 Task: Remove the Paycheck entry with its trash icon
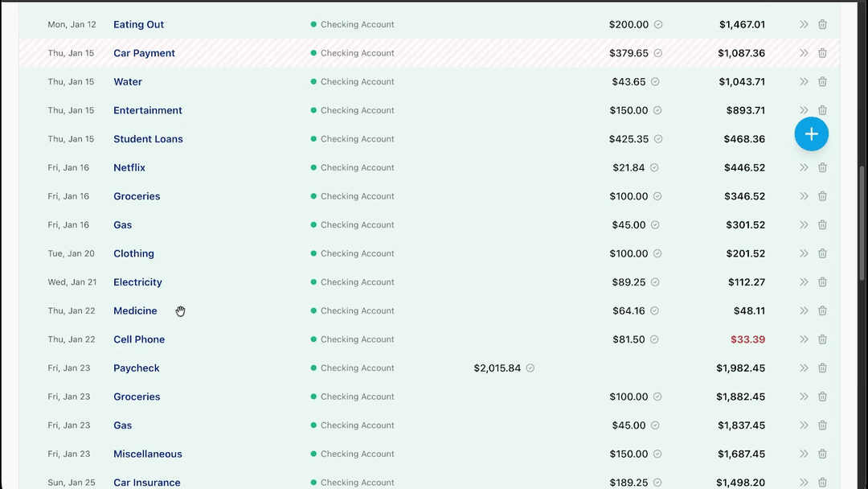coord(822,368)
